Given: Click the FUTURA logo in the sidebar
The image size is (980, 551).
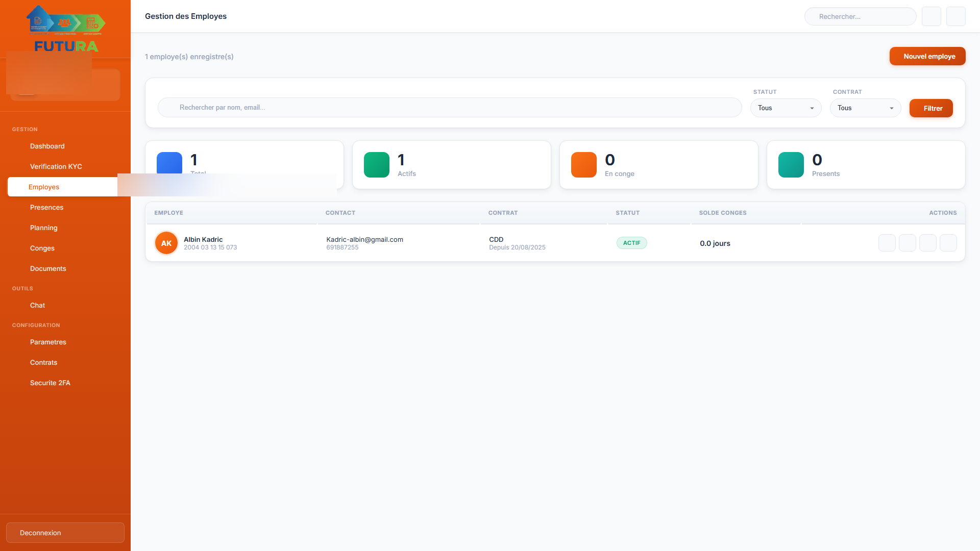Looking at the screenshot, I should [x=65, y=29].
